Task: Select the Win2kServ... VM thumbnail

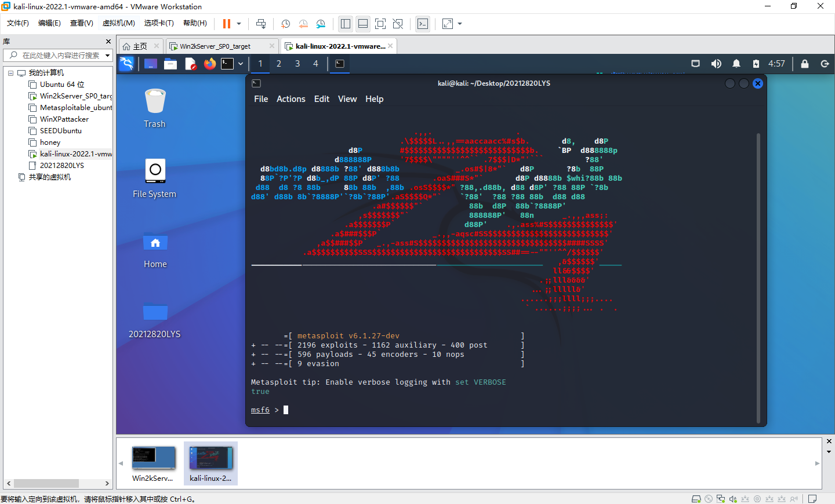Action: click(153, 464)
